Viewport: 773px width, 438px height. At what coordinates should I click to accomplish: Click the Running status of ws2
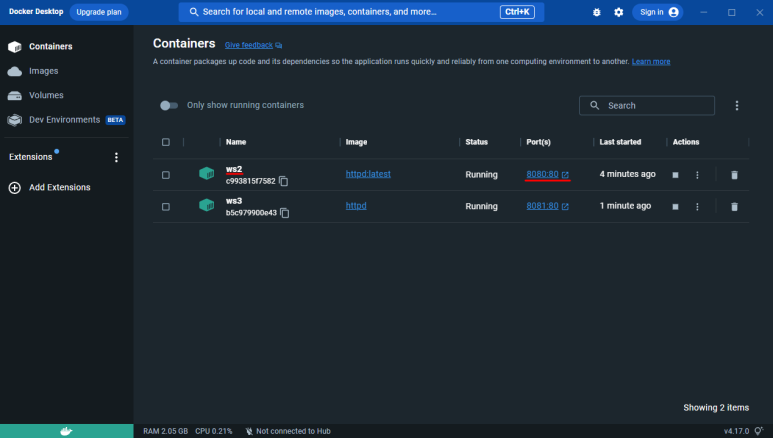[x=481, y=175]
